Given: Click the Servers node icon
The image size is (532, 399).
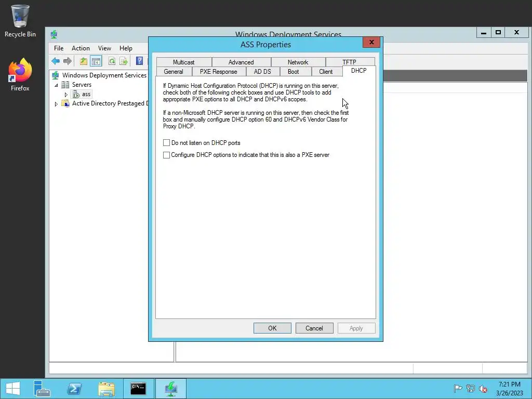Looking at the screenshot, I should point(65,85).
